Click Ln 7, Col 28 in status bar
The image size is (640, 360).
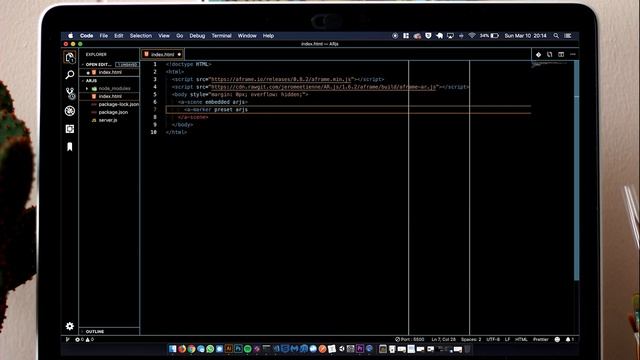point(443,339)
